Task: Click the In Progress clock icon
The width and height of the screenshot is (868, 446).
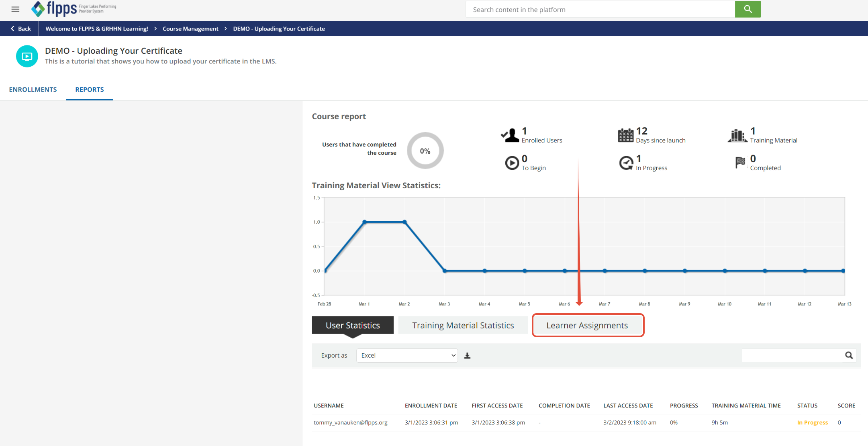Action: pyautogui.click(x=626, y=163)
